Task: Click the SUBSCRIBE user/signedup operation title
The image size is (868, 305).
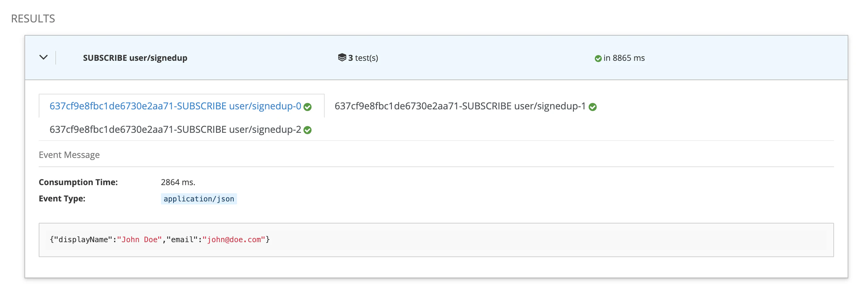Action: coord(135,58)
